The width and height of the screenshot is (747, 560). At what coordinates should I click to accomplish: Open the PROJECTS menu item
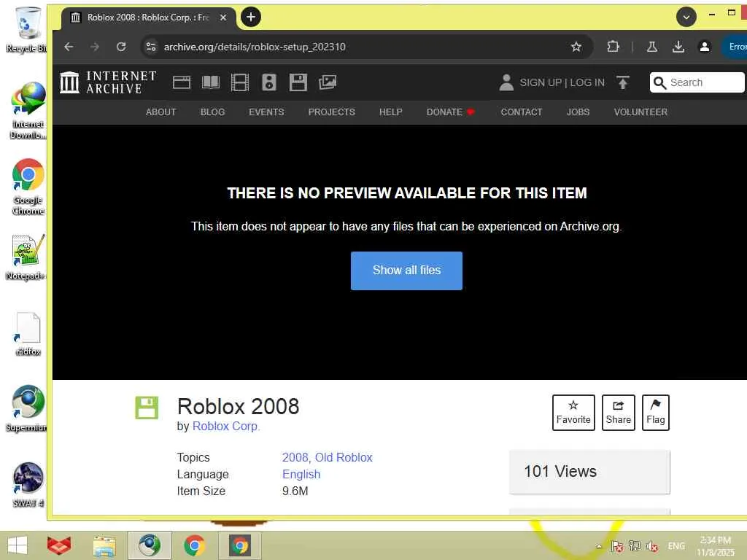pos(332,112)
